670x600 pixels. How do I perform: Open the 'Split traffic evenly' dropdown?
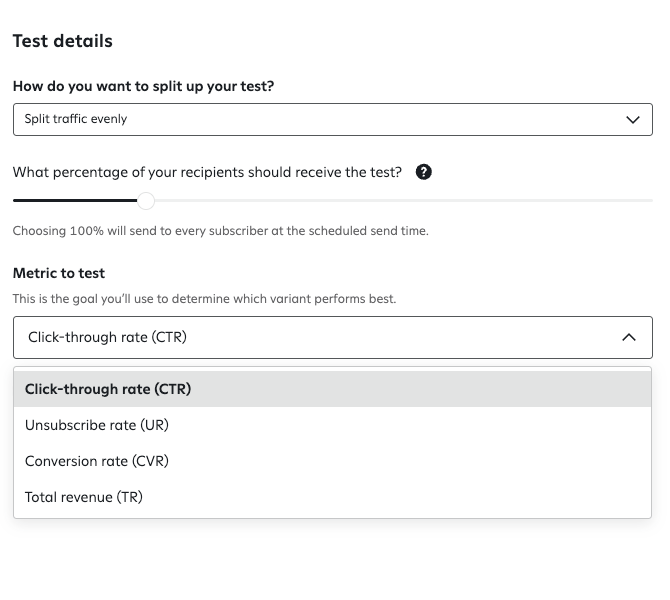[300, 120]
